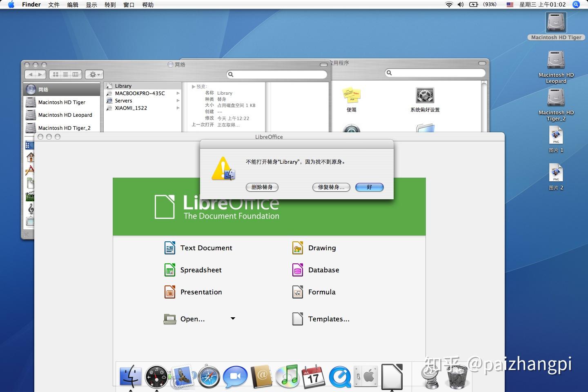Launch QuickTime Player from the Dock
The image size is (588, 392).
click(x=340, y=376)
